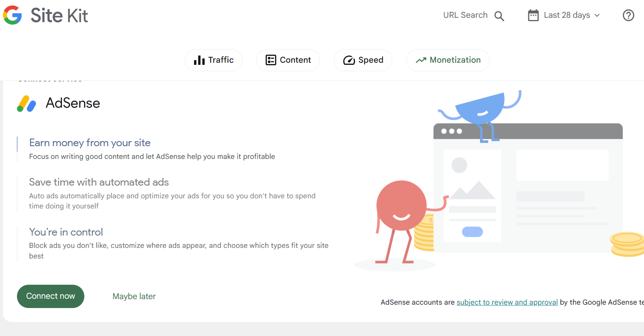The width and height of the screenshot is (644, 336).
Task: Click the Google G logo
Action: point(12,15)
